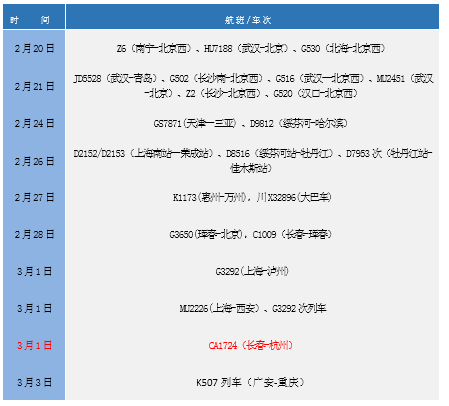
Task: Select the 2月27日 date cell
Action: coord(34,197)
